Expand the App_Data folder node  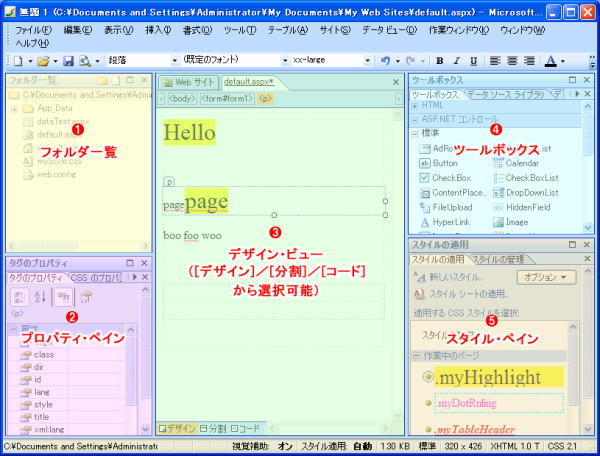[14, 108]
